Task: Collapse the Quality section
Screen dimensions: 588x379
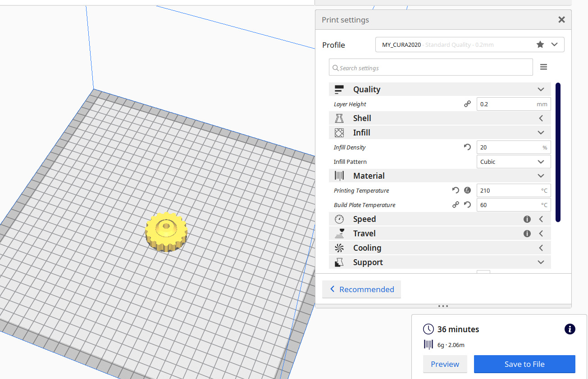Action: [x=541, y=90]
